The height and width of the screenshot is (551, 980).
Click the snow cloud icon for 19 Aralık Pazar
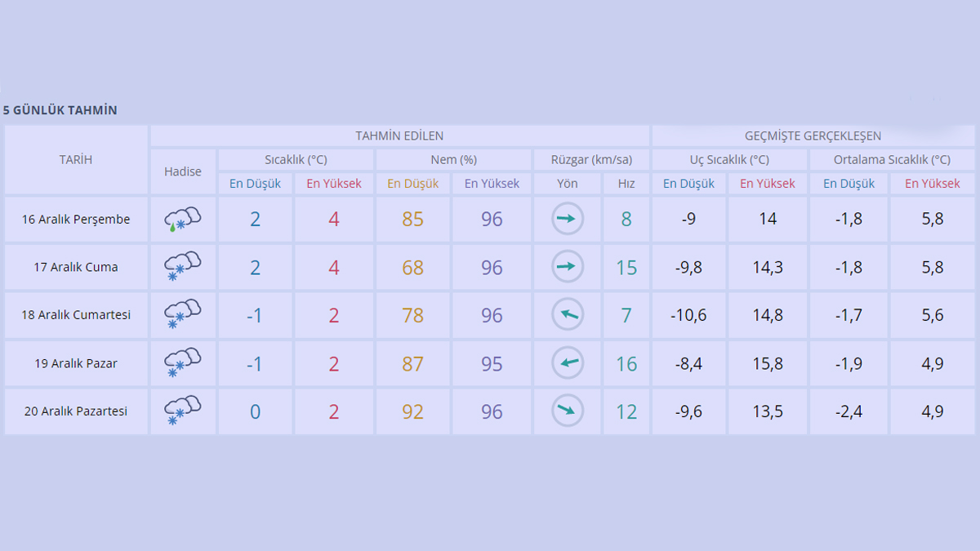(182, 363)
